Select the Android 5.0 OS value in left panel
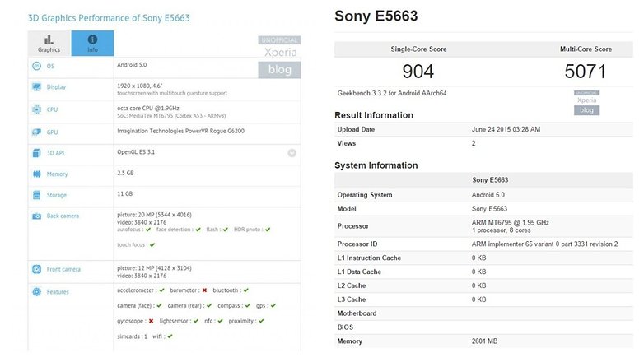 132,65
